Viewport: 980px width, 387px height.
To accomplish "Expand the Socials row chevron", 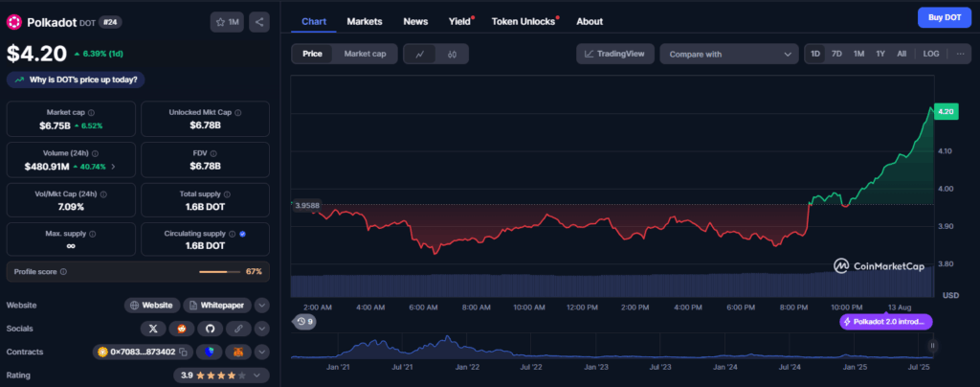I will tap(262, 329).
